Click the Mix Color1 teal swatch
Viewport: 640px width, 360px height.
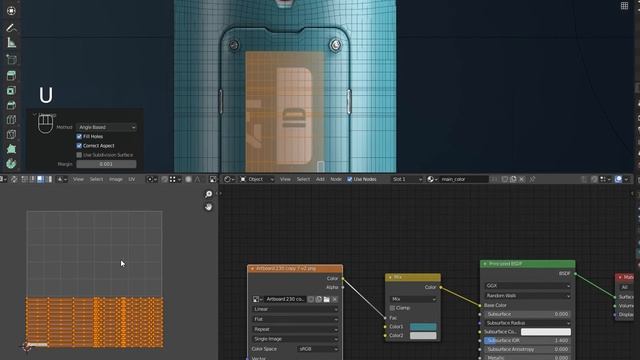[423, 327]
